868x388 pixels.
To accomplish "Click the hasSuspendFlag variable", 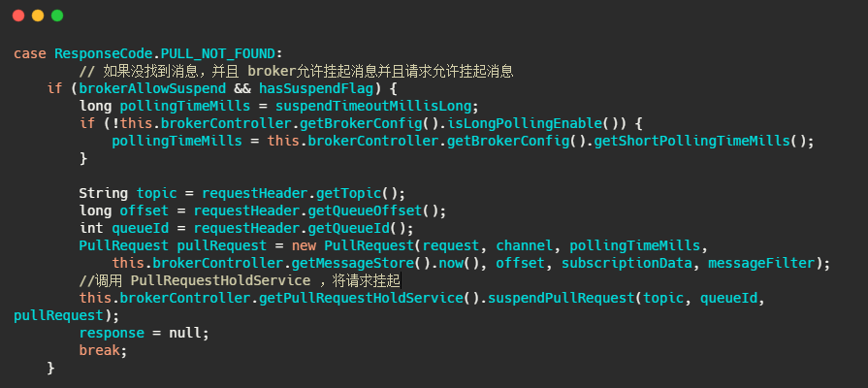I will (x=311, y=88).
